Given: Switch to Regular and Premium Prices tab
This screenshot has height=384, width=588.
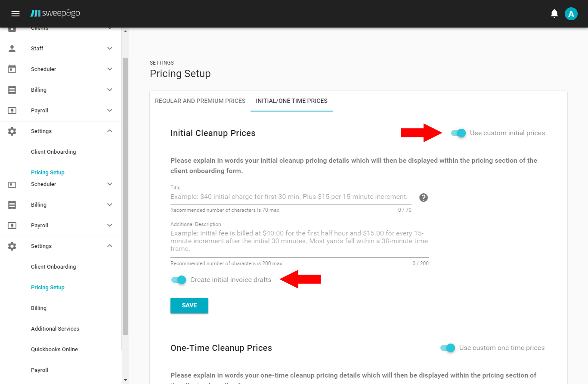Looking at the screenshot, I should tap(200, 101).
